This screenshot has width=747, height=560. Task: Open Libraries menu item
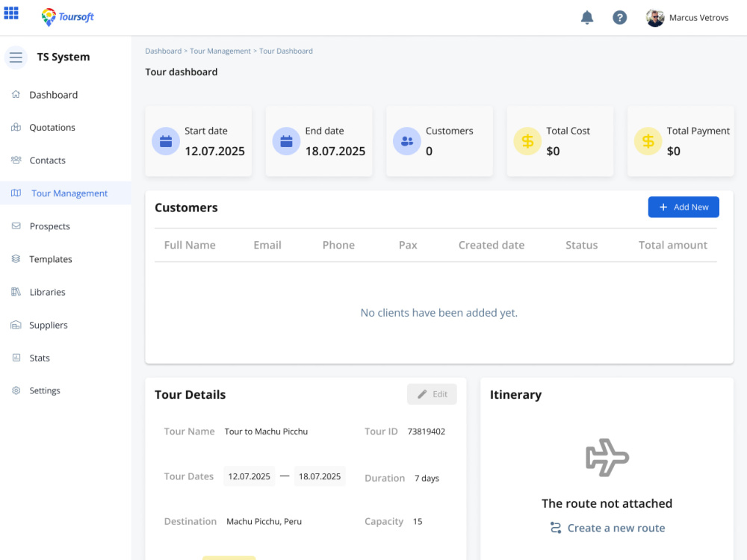47,292
